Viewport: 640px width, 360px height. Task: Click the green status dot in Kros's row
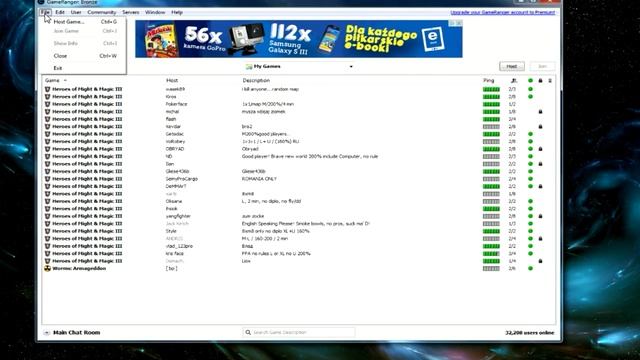530,97
